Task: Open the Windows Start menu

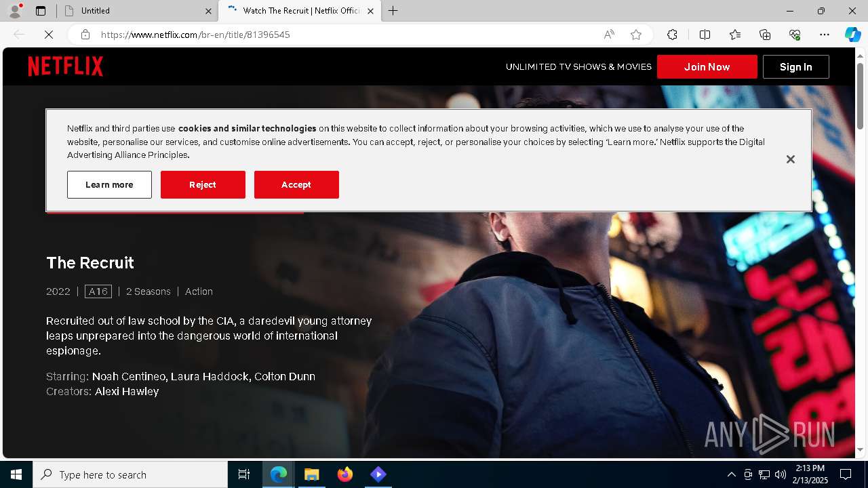Action: pos(16,474)
